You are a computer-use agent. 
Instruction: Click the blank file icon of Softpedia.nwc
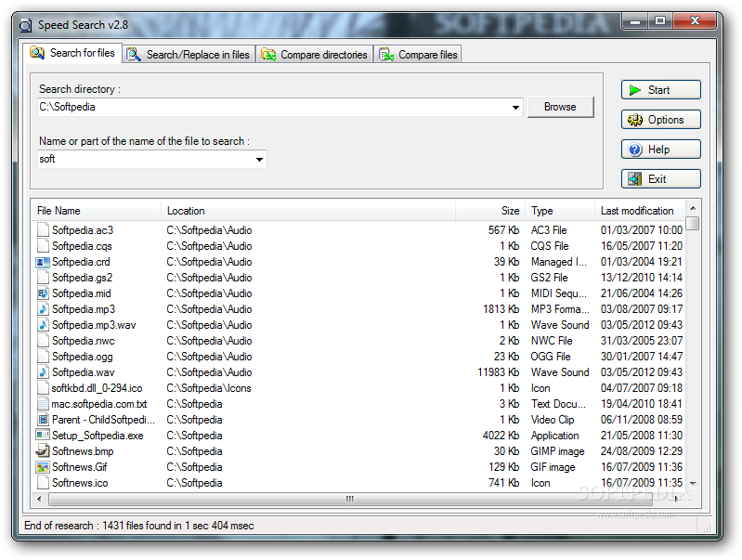click(43, 340)
